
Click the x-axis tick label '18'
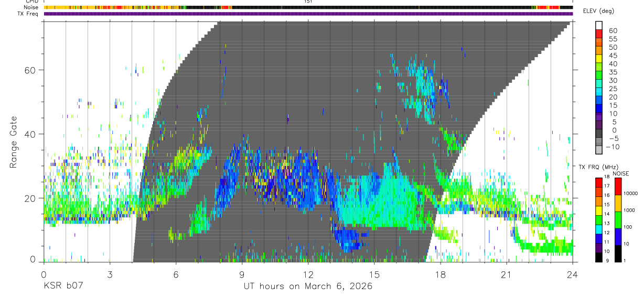click(440, 274)
